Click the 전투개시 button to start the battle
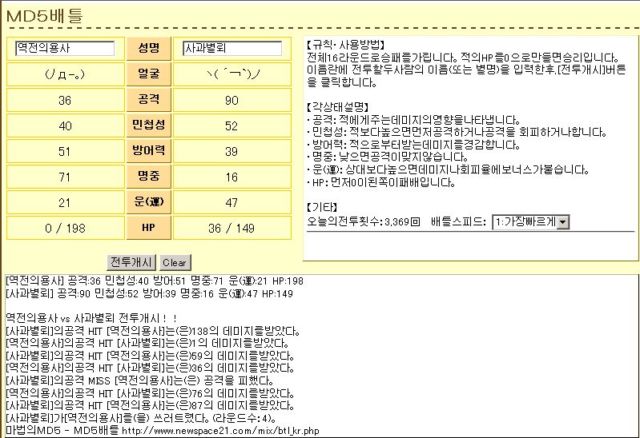640x438 pixels. (131, 262)
